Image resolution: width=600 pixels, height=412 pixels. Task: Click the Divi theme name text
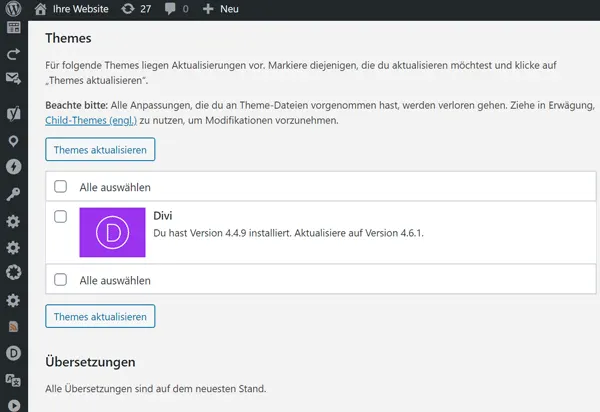click(163, 216)
